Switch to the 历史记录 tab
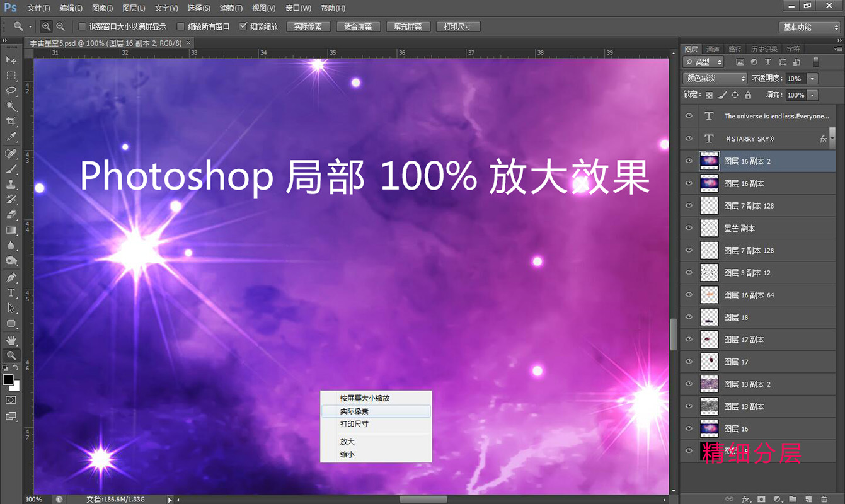Viewport: 845px width, 504px height. [x=764, y=49]
